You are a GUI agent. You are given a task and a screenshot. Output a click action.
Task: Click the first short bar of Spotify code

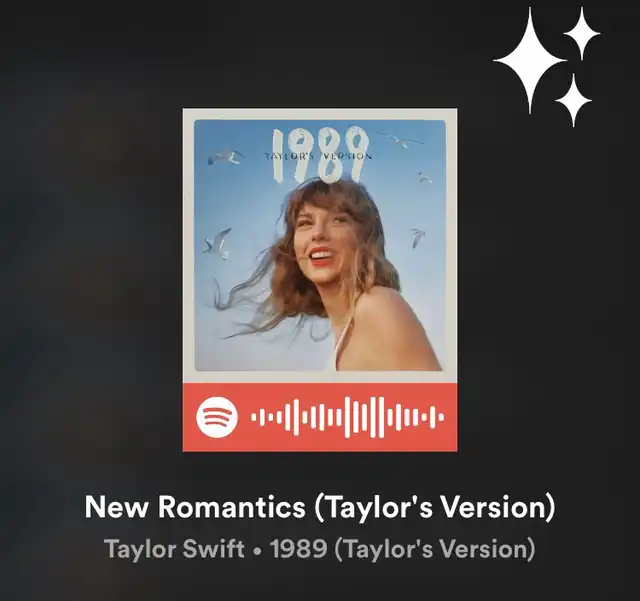coord(253,417)
